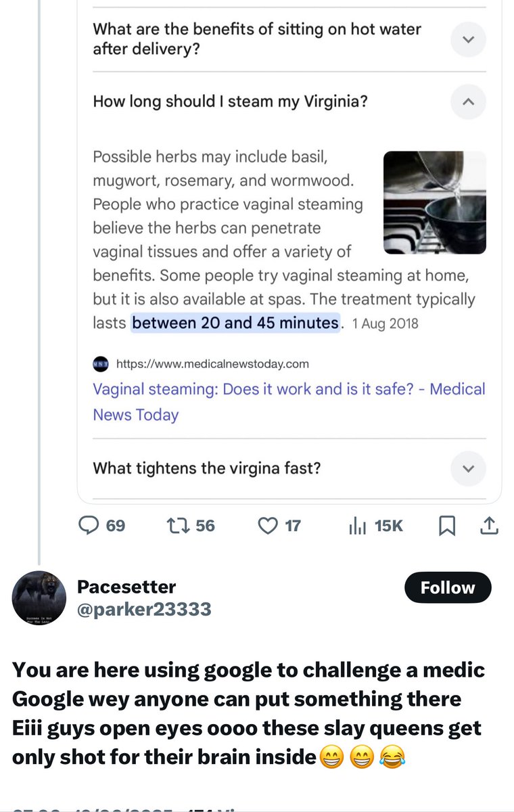Select the highlighted between 20 and 45 minutes
Viewport: 514px width, 812px height.
pos(235,323)
